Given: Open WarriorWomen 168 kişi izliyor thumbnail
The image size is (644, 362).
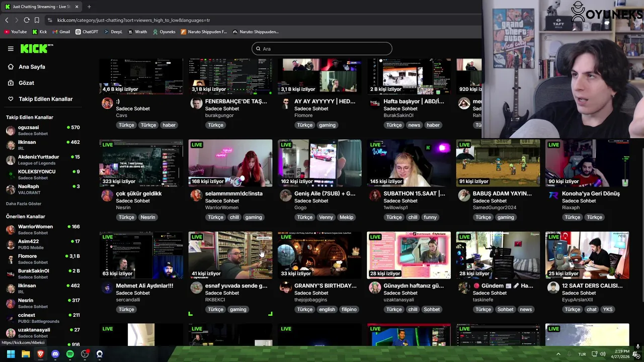Looking at the screenshot, I should 230,163.
